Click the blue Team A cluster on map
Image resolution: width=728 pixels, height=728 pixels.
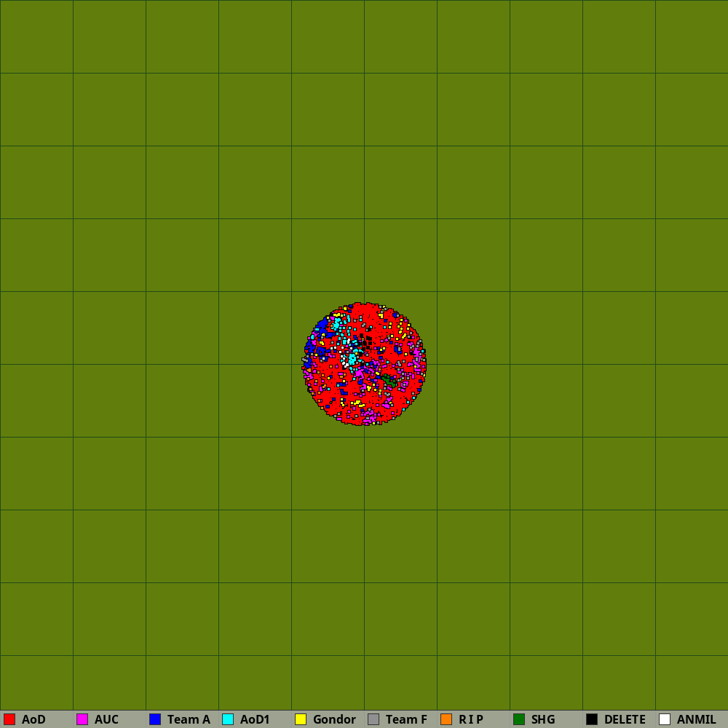point(320,328)
